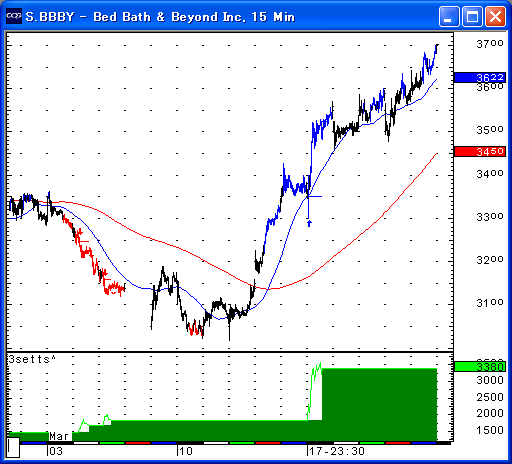Select the red 3450 moving average label
Image resolution: width=512 pixels, height=464 pixels.
(480, 152)
